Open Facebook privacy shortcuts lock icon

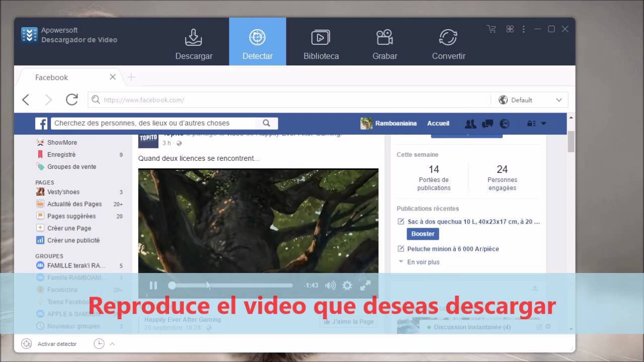pos(531,124)
